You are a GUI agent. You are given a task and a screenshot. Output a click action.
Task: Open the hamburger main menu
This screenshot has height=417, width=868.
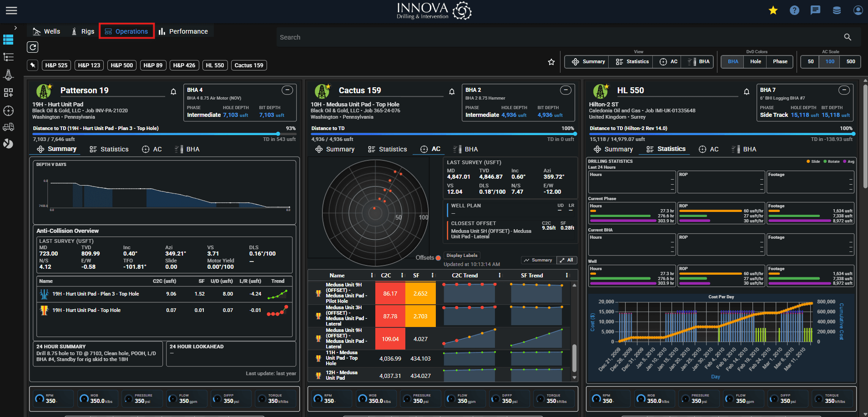11,10
